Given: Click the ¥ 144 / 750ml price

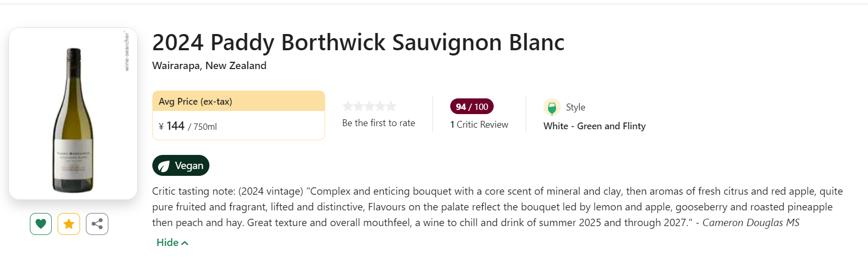Looking at the screenshot, I should pos(187,126).
